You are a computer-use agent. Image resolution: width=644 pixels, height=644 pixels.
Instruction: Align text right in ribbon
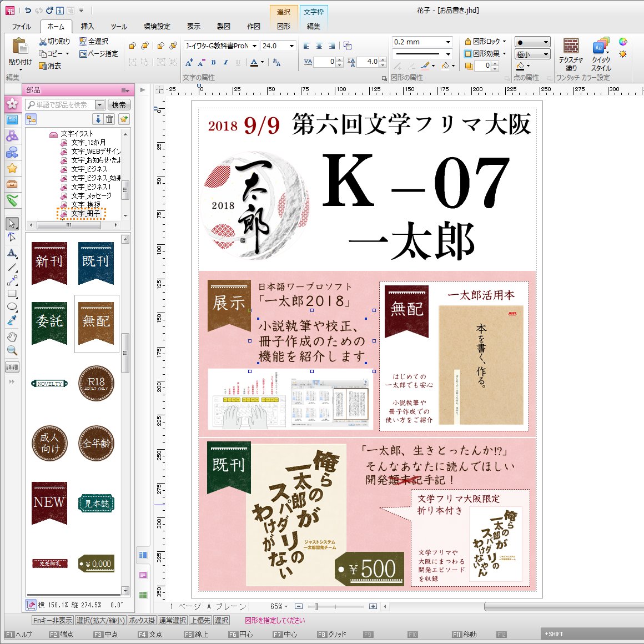(x=331, y=46)
